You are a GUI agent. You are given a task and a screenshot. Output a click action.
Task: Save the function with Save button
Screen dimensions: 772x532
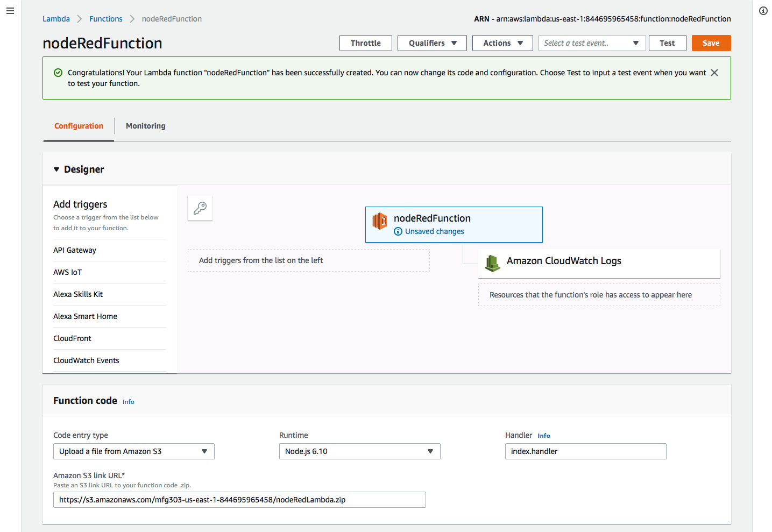click(x=711, y=43)
